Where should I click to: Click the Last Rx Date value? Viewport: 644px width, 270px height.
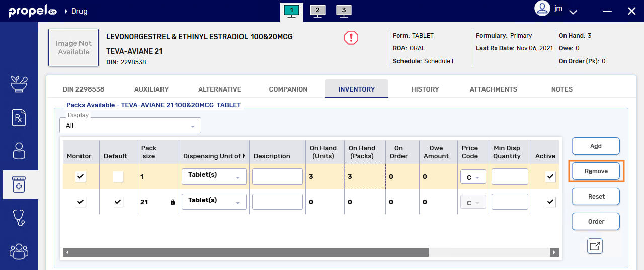[535, 48]
